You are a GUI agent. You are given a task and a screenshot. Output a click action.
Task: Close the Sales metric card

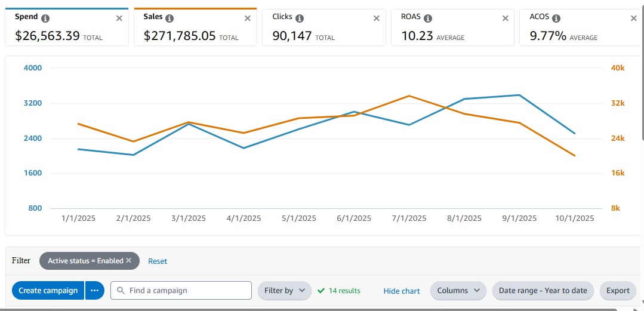coord(248,19)
